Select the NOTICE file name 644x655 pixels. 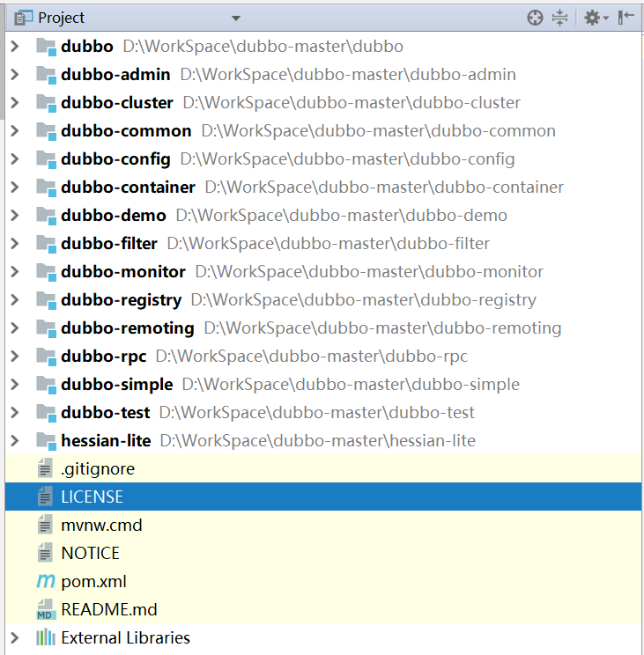[90, 553]
